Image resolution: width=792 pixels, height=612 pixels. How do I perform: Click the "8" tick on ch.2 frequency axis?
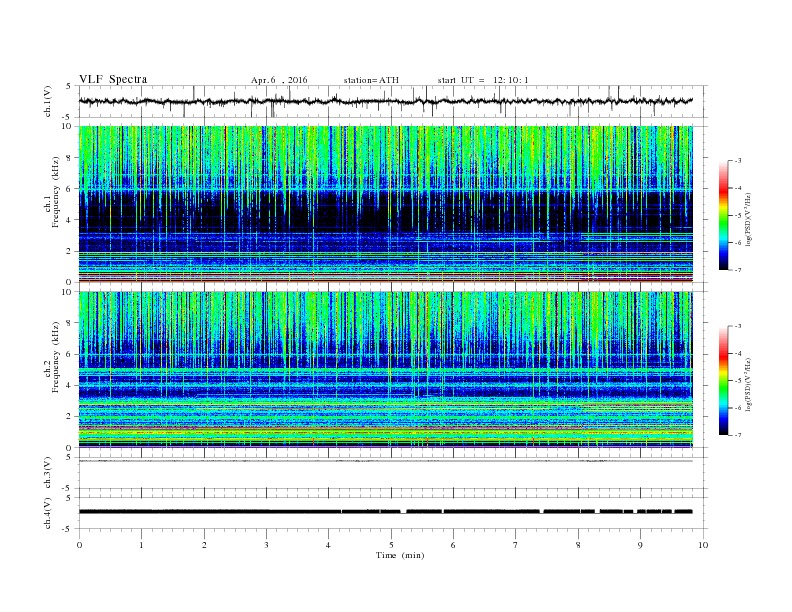[69, 323]
